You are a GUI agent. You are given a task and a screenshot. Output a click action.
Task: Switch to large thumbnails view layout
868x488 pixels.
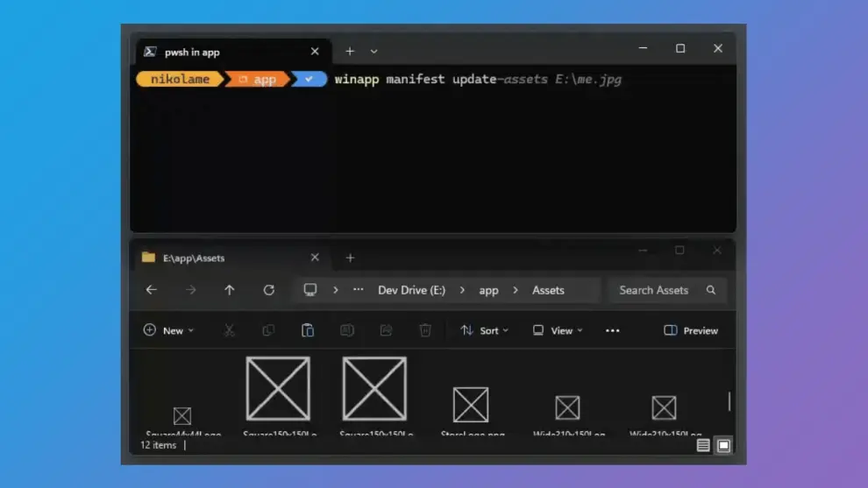coord(723,445)
